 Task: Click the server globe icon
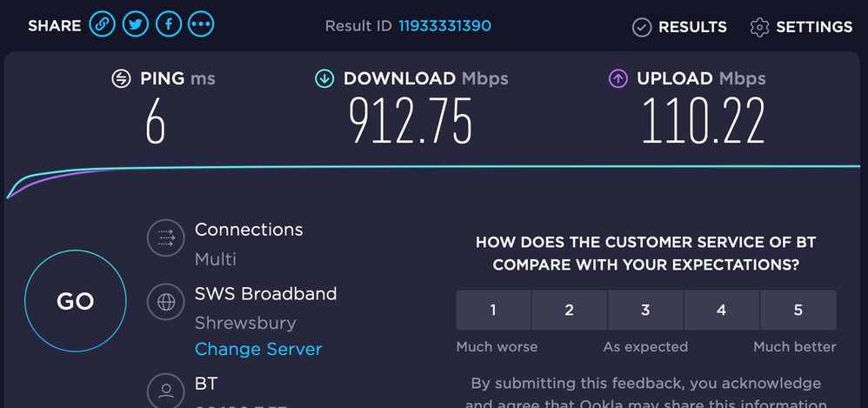tap(164, 302)
